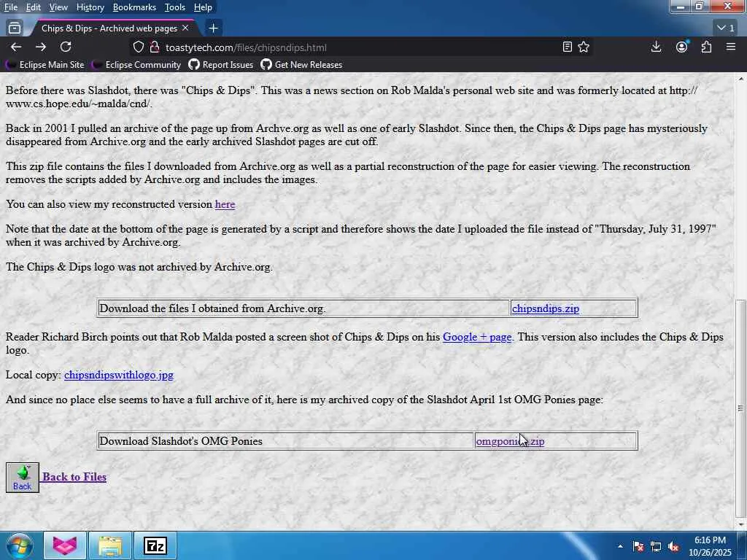The image size is (747, 560).
Task: Download omgponies.zip link
Action: (510, 441)
